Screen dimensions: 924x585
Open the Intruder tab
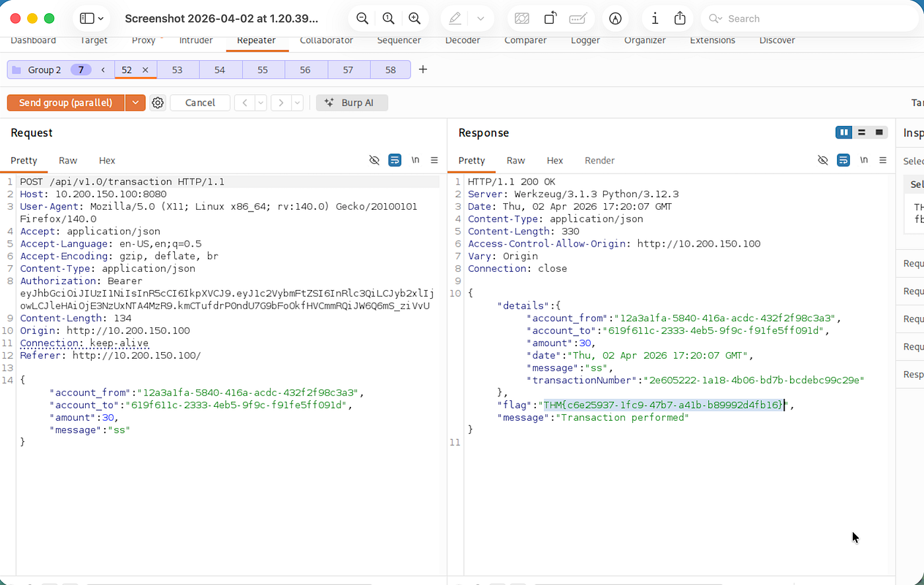click(x=196, y=40)
